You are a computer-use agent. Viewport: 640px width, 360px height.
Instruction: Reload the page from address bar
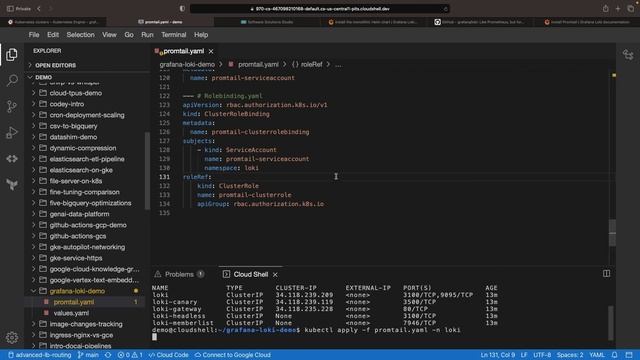(445, 9)
